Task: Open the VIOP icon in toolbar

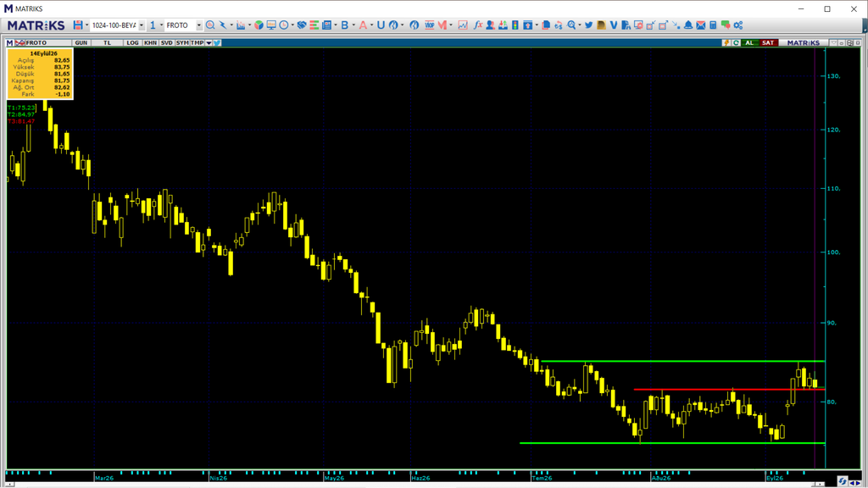Action: [x=430, y=25]
